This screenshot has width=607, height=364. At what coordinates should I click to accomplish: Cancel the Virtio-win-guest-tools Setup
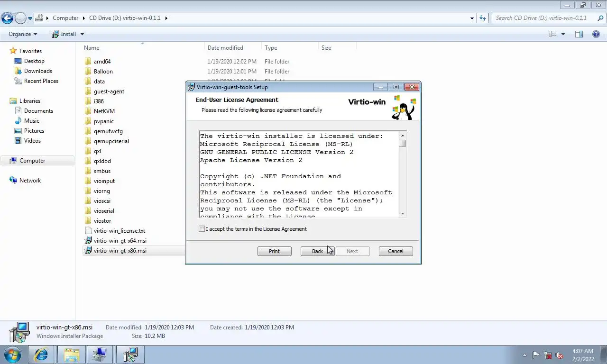point(395,251)
